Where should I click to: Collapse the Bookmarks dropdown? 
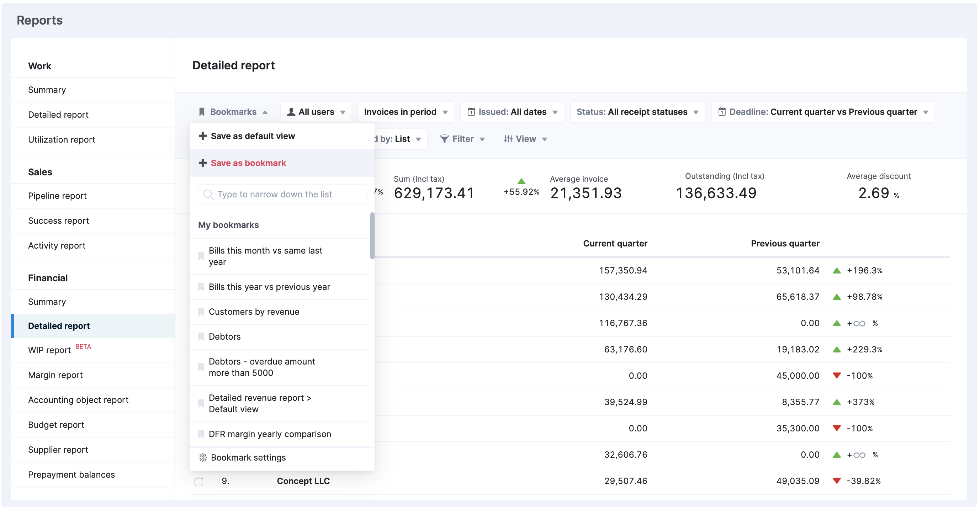point(234,112)
